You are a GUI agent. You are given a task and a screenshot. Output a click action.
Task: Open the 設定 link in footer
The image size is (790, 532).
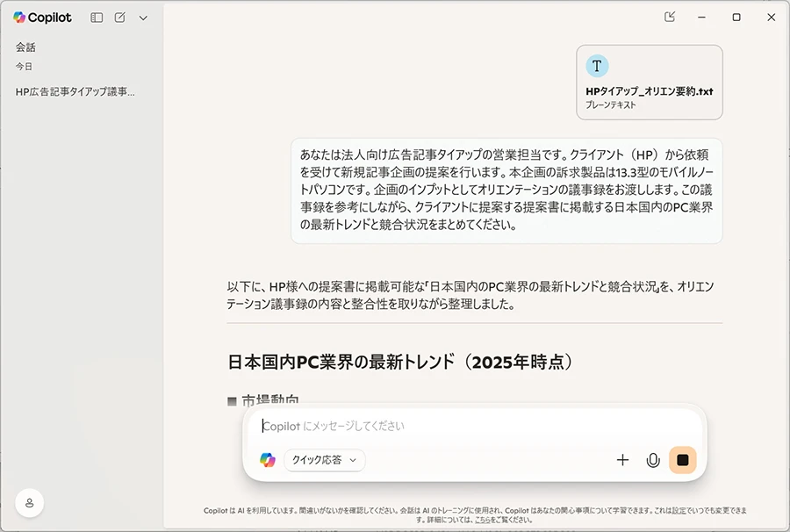[679, 511]
